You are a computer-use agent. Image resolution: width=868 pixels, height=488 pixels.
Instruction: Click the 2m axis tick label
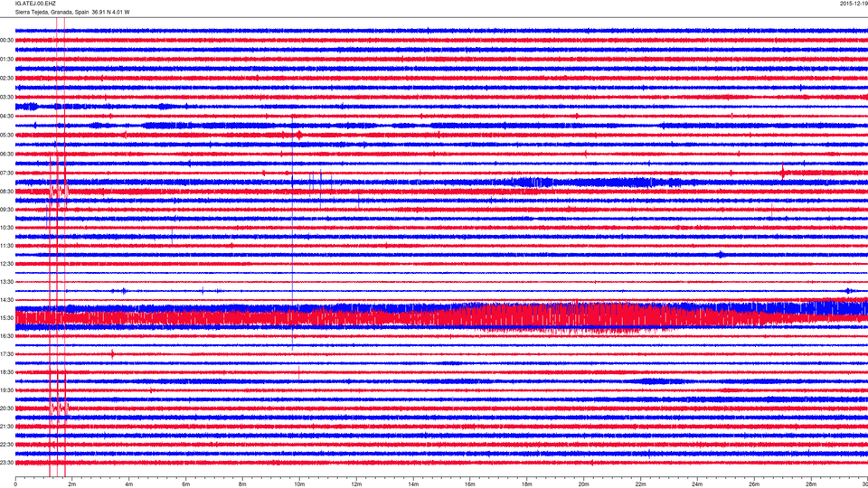(72, 484)
